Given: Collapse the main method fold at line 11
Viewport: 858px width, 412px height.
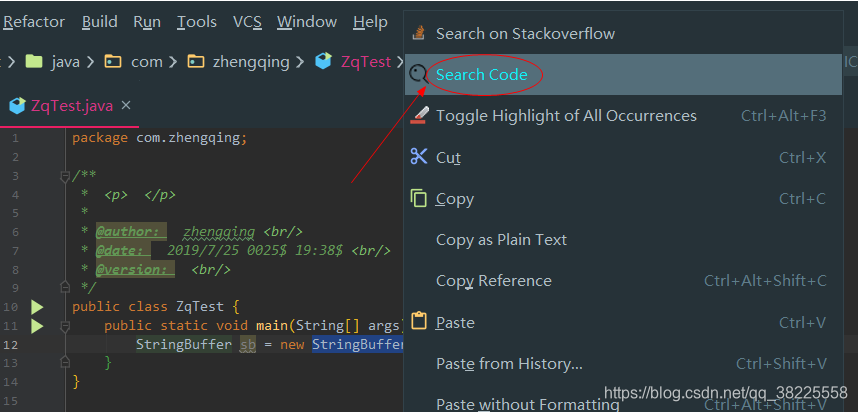Looking at the screenshot, I should point(65,327).
